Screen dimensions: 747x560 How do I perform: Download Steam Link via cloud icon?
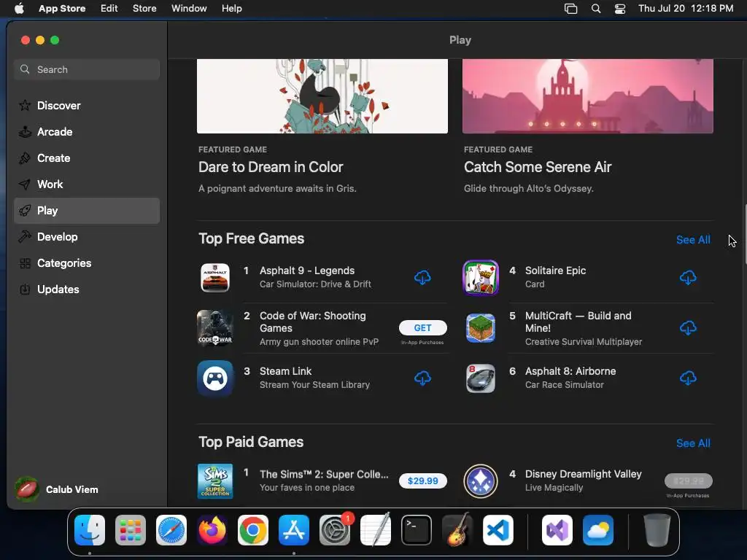[422, 378]
